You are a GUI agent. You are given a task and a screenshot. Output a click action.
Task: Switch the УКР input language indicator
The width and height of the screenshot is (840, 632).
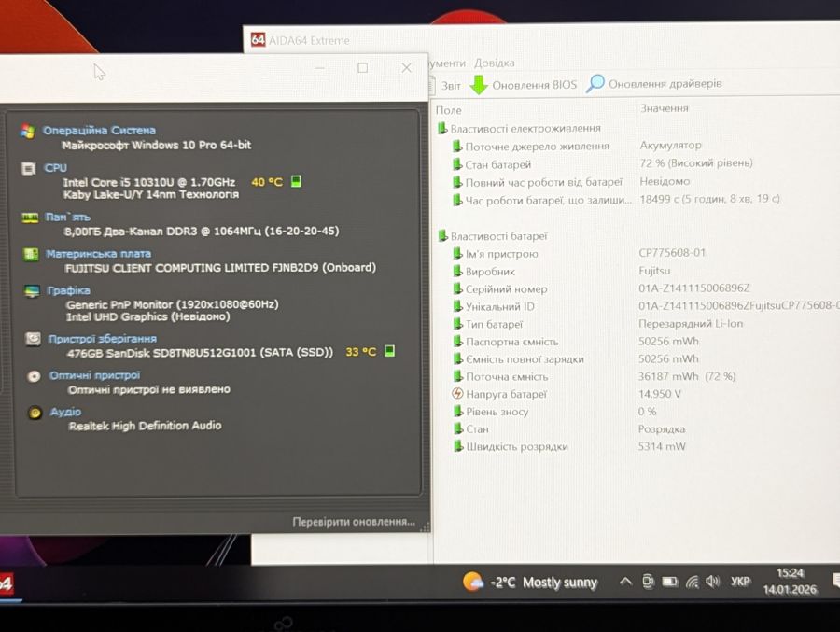[740, 581]
